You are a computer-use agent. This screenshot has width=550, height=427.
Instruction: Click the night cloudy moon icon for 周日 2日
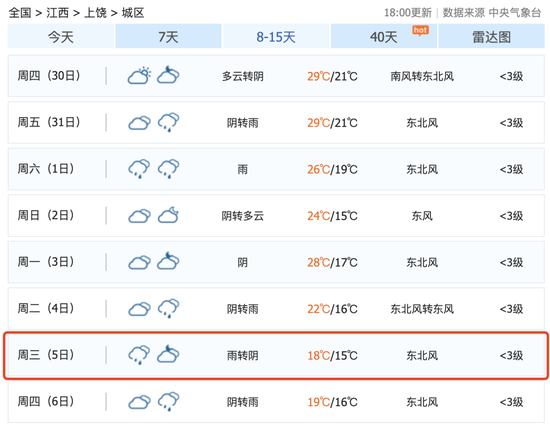click(168, 215)
